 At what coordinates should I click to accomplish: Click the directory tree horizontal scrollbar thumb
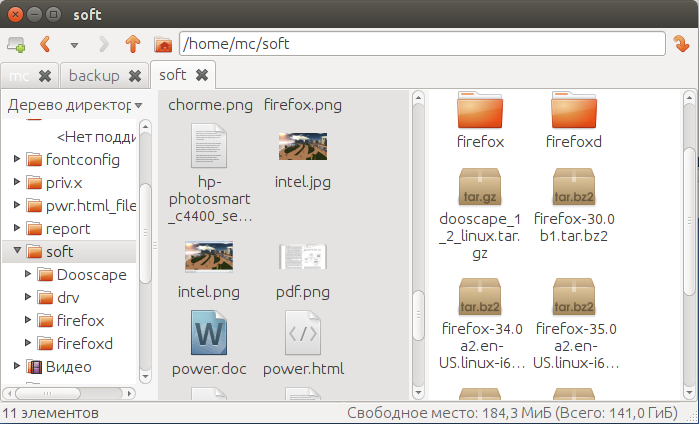click(x=48, y=394)
